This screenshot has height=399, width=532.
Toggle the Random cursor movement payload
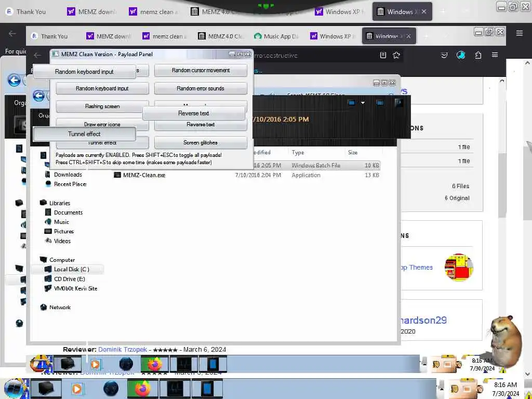(201, 70)
